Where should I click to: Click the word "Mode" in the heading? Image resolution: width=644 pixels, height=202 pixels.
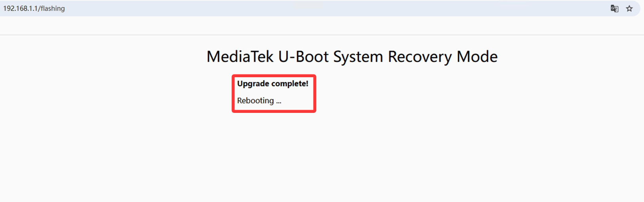click(477, 57)
